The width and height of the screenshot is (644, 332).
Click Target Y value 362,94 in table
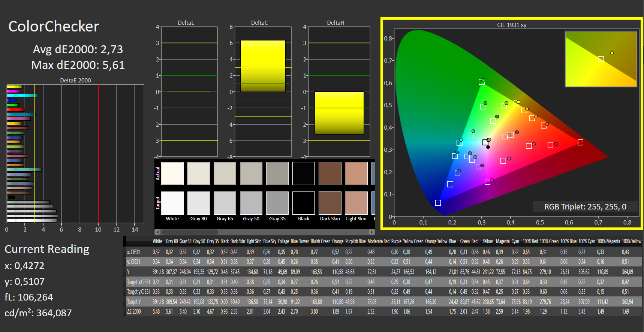pos(628,302)
